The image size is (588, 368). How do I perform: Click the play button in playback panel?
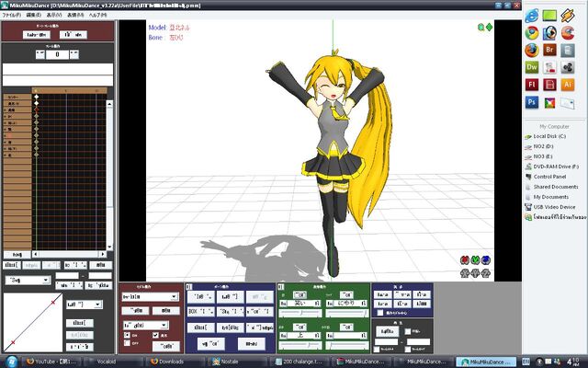tap(387, 331)
